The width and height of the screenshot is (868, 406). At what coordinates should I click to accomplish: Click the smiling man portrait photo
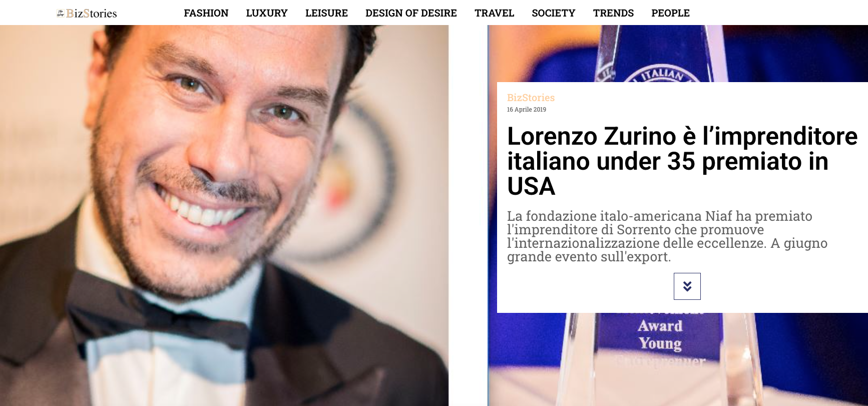point(224,215)
